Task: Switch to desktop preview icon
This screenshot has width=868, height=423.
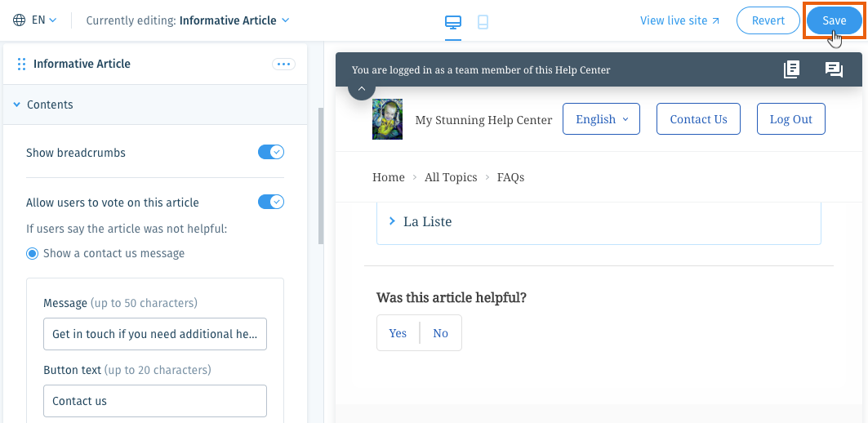Action: coord(453,22)
